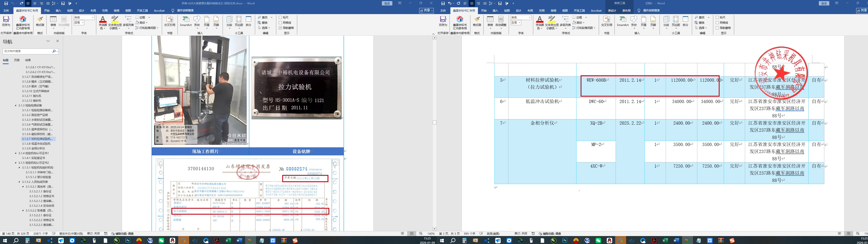Click the Windows Start button on left taskbar
This screenshot has height=244, width=868.
[5, 240]
